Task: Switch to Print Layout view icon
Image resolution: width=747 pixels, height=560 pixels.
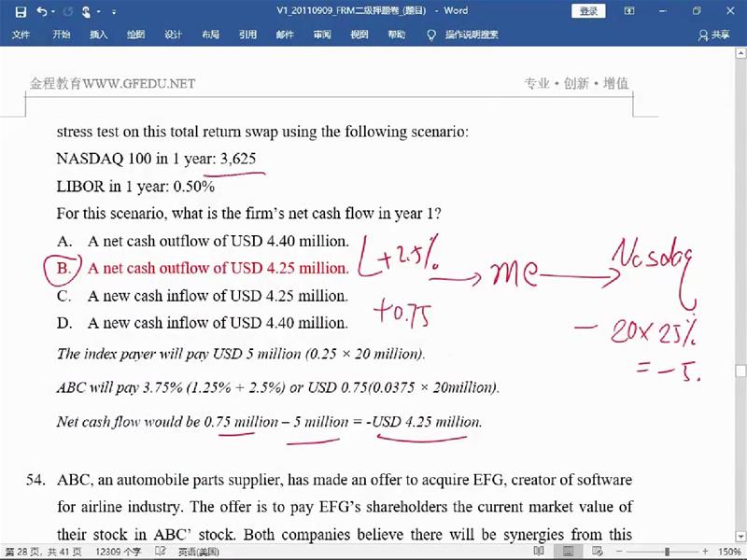Action: coord(568,552)
